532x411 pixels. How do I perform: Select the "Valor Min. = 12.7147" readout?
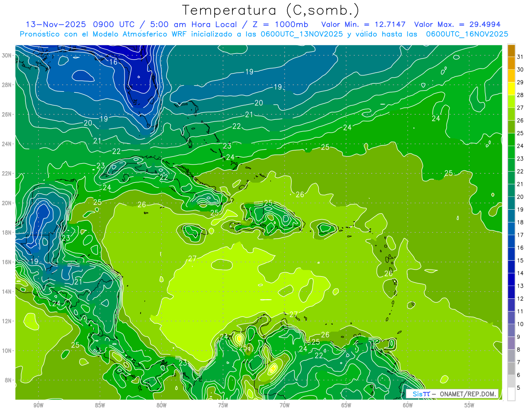pyautogui.click(x=364, y=24)
